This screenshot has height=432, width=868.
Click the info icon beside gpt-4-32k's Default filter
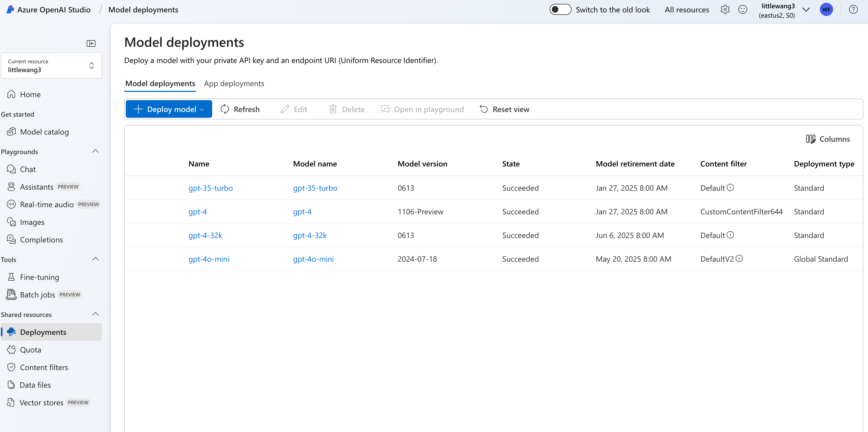(730, 235)
